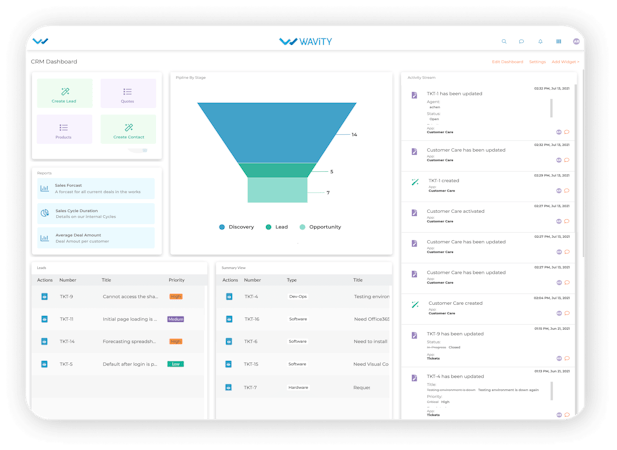Sort Leads table by Priority header
617x450 pixels.
tap(177, 280)
